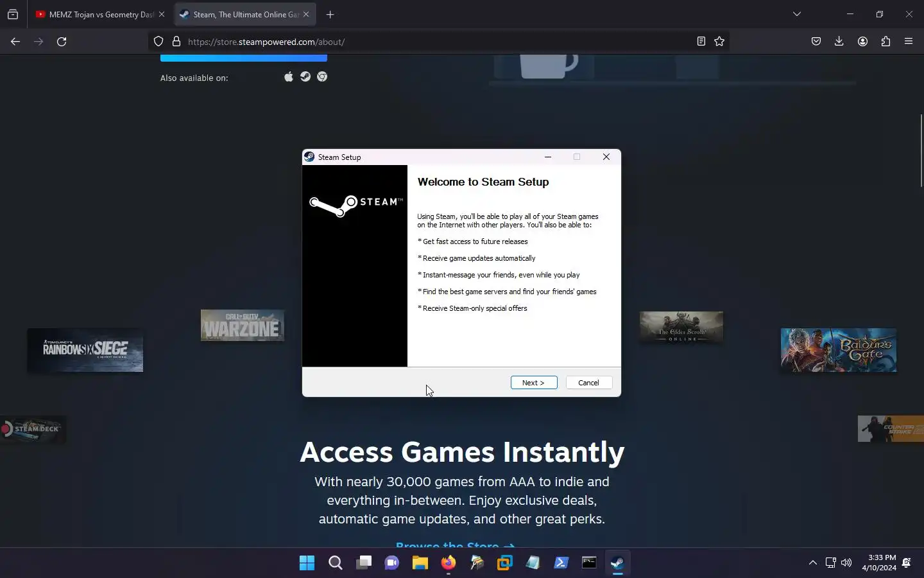The height and width of the screenshot is (578, 924).
Task: Open the Rainbow Six Siege game thumbnail
Action: click(85, 350)
